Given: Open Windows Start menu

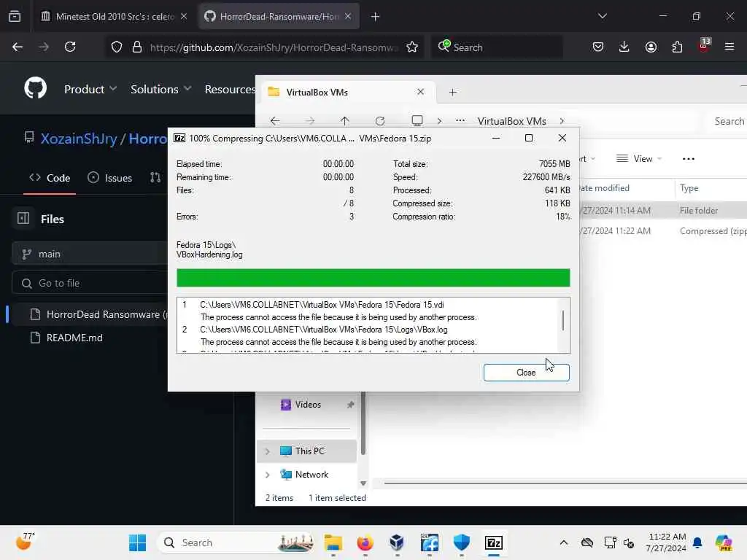Looking at the screenshot, I should coord(138,542).
